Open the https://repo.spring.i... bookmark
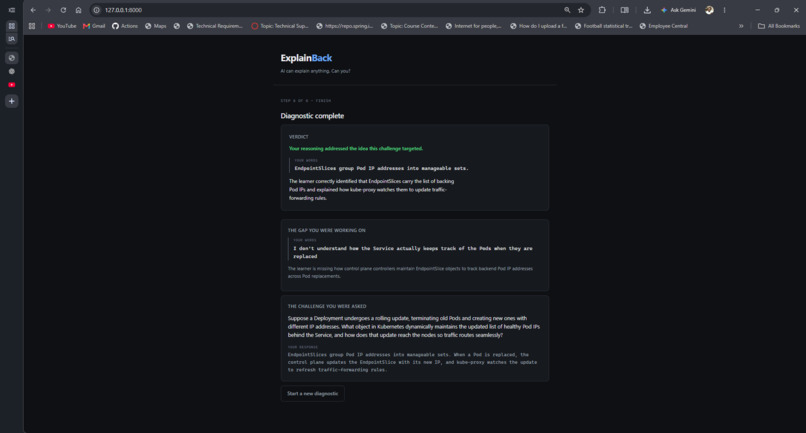Viewport: 806px width, 433px height. (345, 26)
